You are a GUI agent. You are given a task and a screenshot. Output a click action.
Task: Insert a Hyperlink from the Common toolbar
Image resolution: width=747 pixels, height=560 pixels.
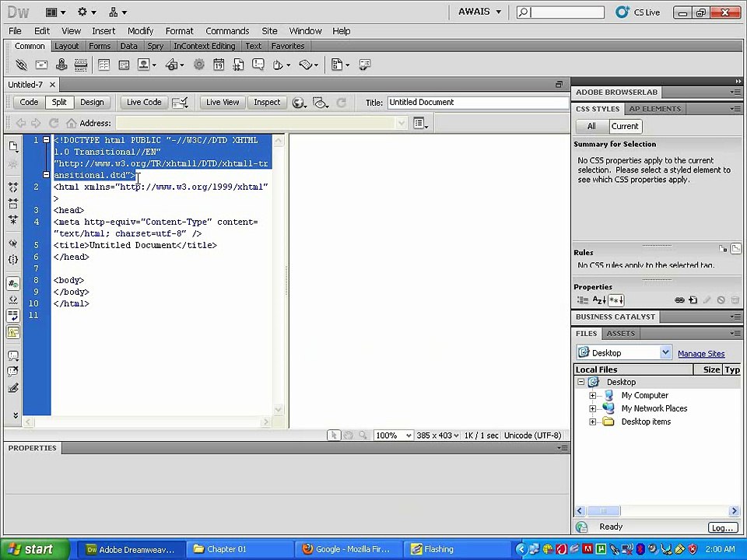20,65
